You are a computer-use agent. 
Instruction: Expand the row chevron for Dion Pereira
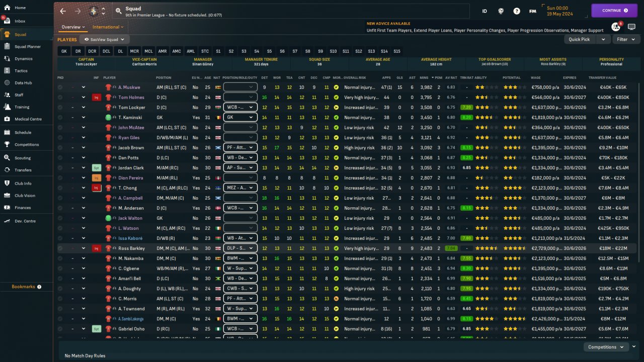84,178
